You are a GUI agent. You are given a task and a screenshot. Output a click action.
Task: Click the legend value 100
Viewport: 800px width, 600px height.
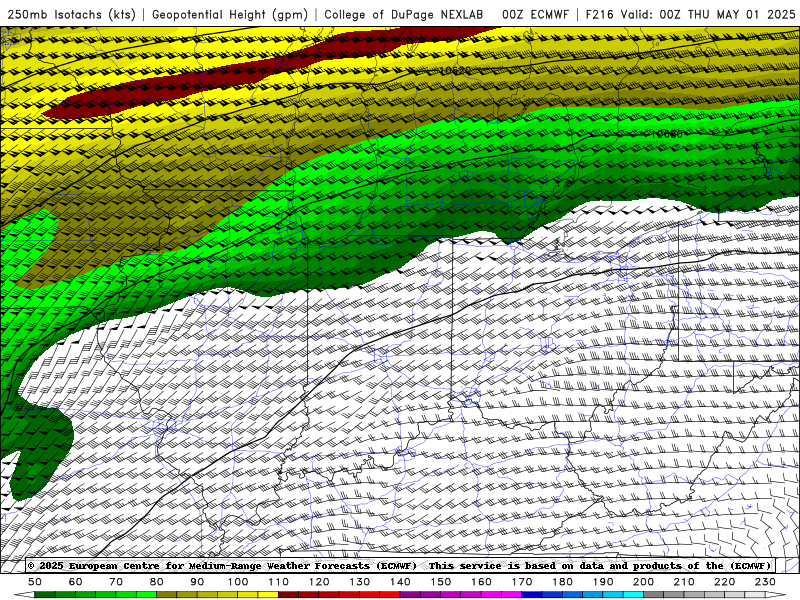tap(238, 582)
